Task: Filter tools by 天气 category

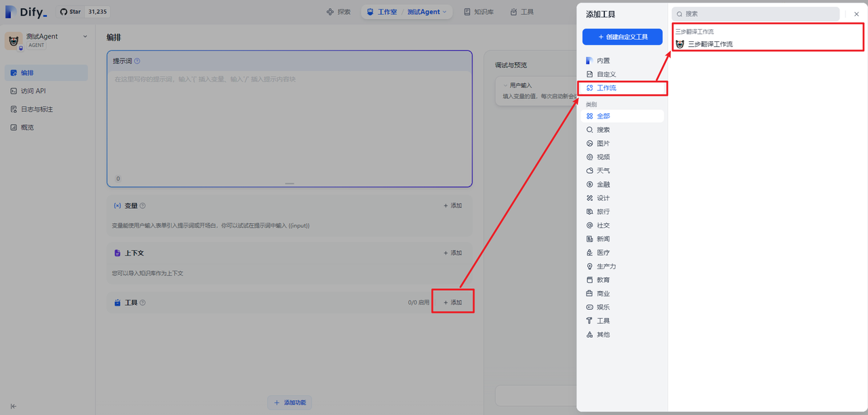Action: pyautogui.click(x=623, y=170)
